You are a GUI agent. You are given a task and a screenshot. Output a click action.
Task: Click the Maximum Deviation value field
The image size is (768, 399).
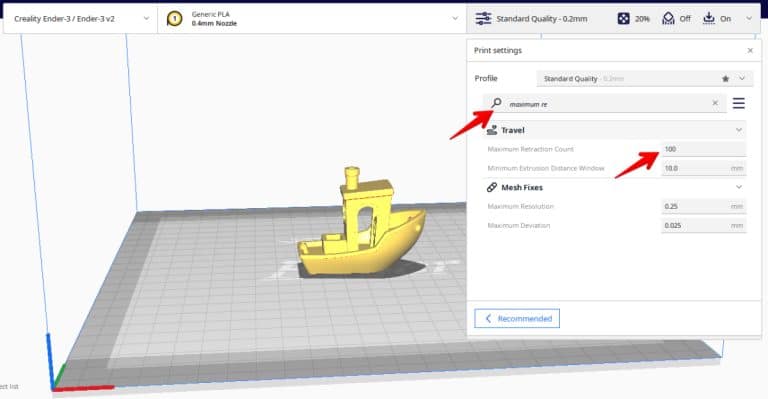pyautogui.click(x=703, y=225)
